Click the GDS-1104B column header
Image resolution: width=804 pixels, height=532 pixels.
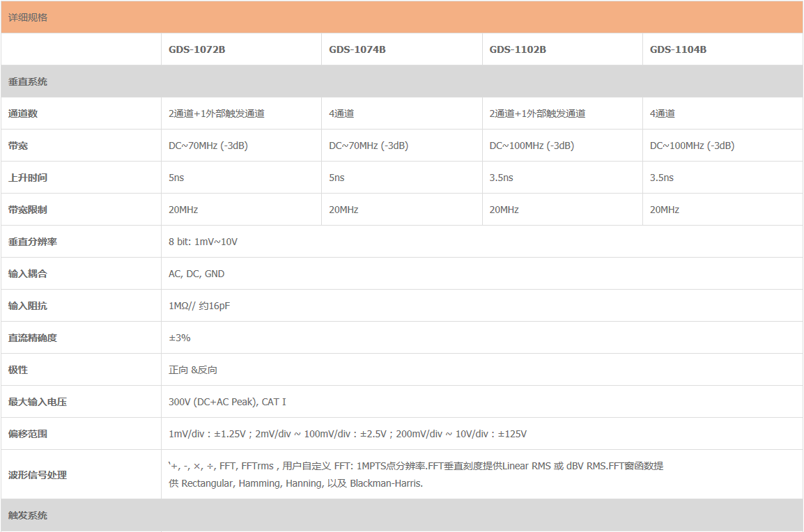coord(678,49)
